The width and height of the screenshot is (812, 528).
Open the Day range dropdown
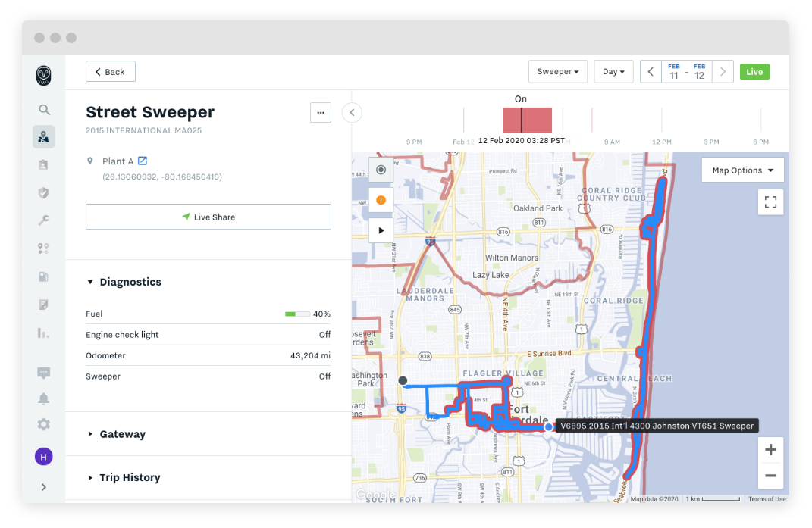point(613,71)
